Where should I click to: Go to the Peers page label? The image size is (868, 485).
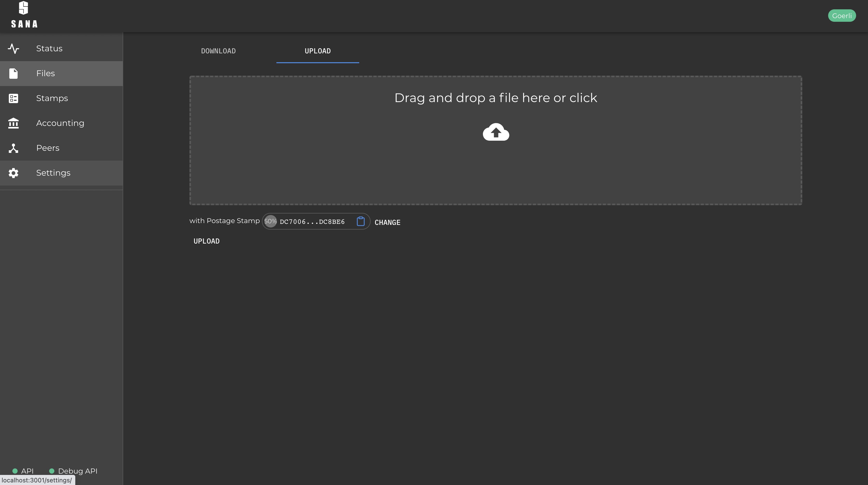click(x=48, y=148)
